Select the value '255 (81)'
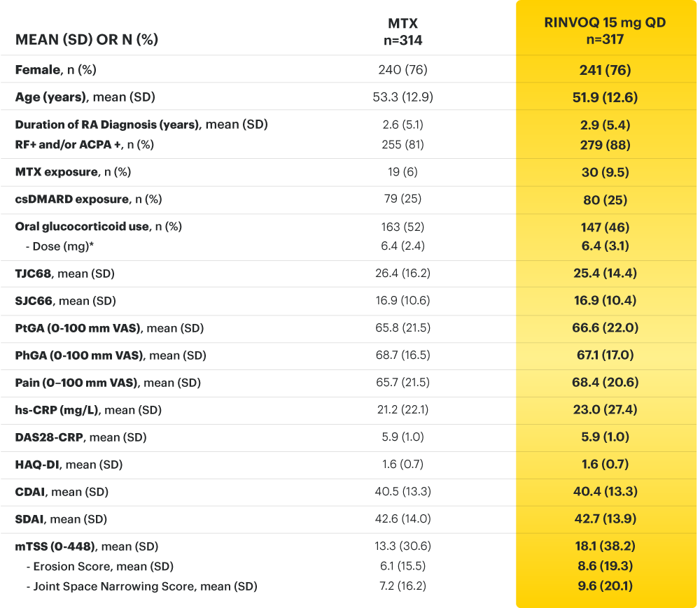This screenshot has height=608, width=700. click(402, 145)
